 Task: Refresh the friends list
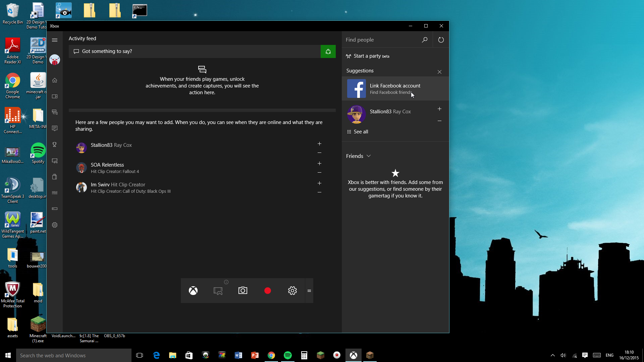point(441,40)
